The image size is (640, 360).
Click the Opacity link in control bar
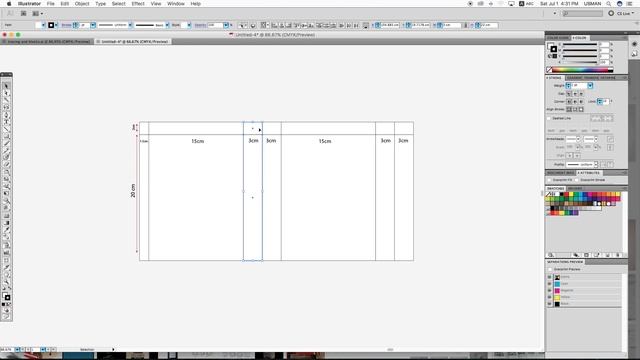(200, 25)
